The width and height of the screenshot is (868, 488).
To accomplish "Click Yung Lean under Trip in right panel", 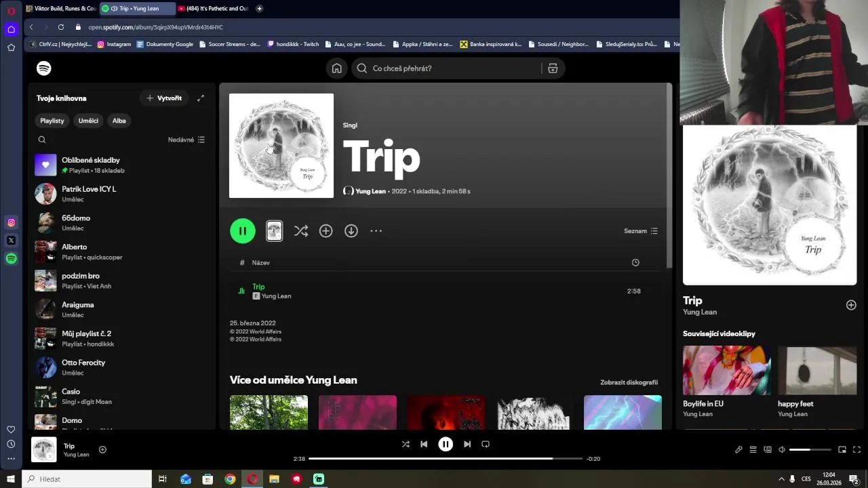I will click(700, 312).
